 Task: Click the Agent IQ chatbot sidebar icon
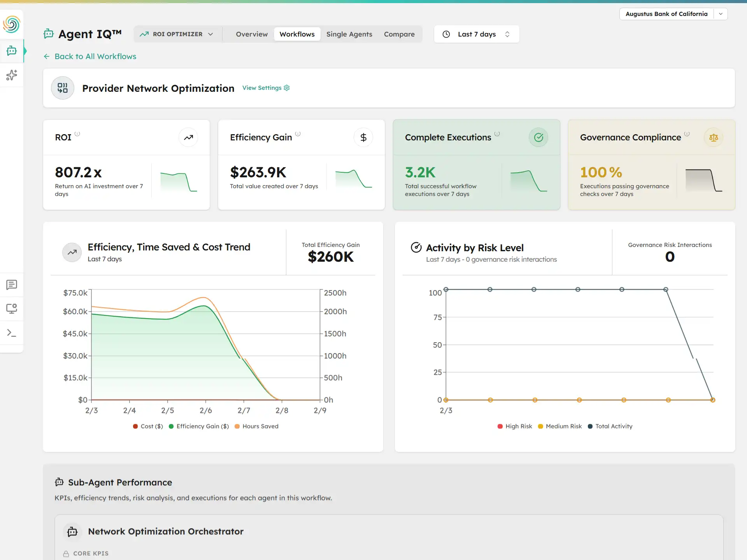pos(12,51)
